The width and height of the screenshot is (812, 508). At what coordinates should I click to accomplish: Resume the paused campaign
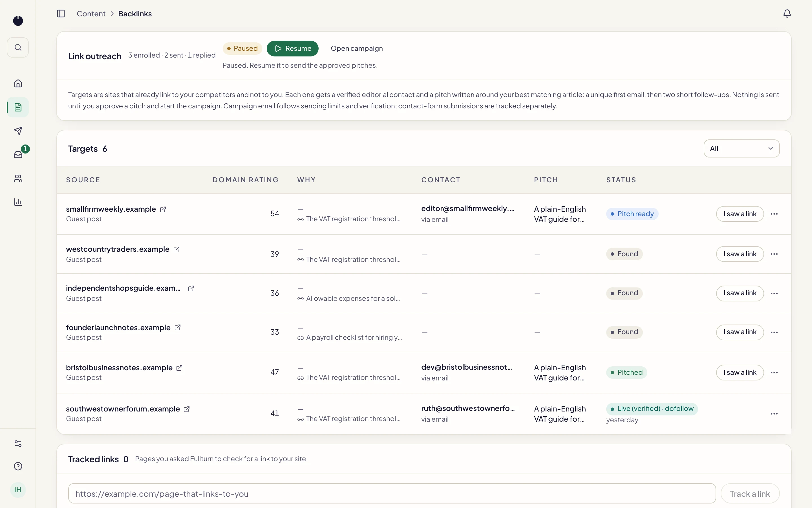pos(293,48)
